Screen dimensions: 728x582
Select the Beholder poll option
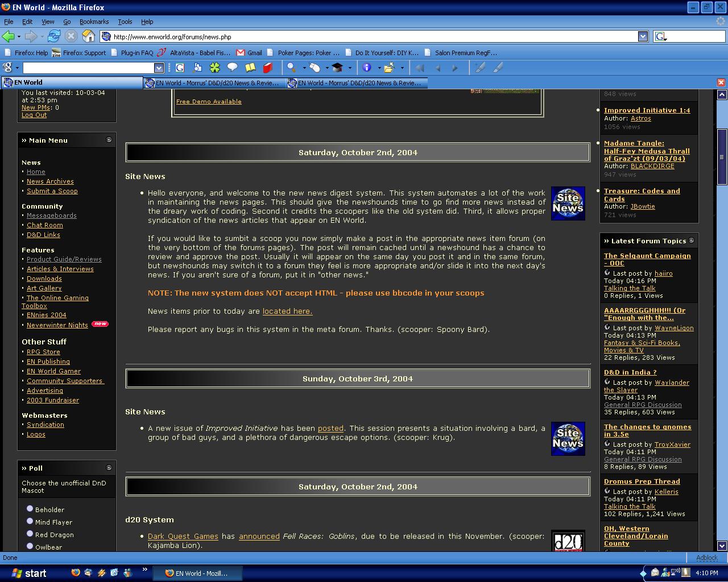pos(30,509)
